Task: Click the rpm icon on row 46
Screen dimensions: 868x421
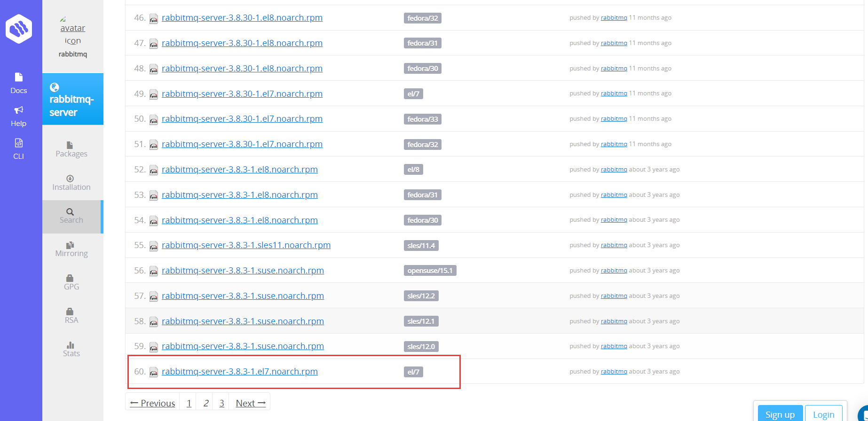Action: point(154,19)
